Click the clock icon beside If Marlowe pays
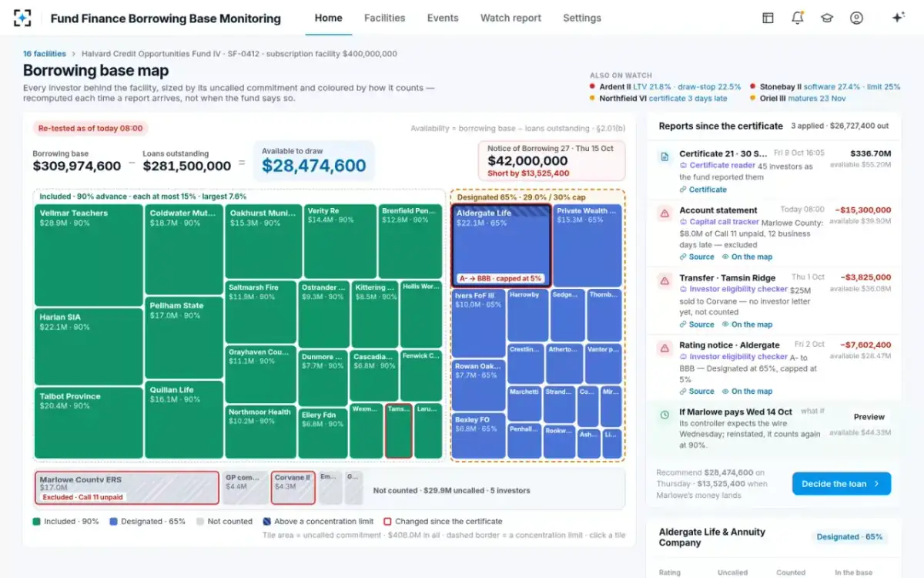This screenshot has height=578, width=924. [665, 415]
